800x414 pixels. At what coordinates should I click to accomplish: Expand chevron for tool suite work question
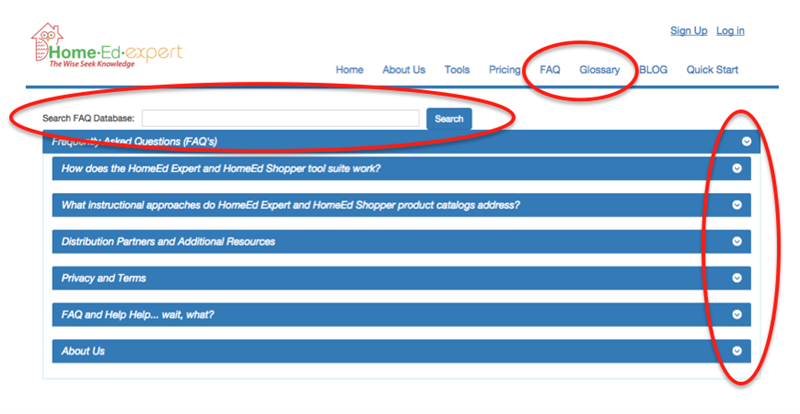click(737, 168)
